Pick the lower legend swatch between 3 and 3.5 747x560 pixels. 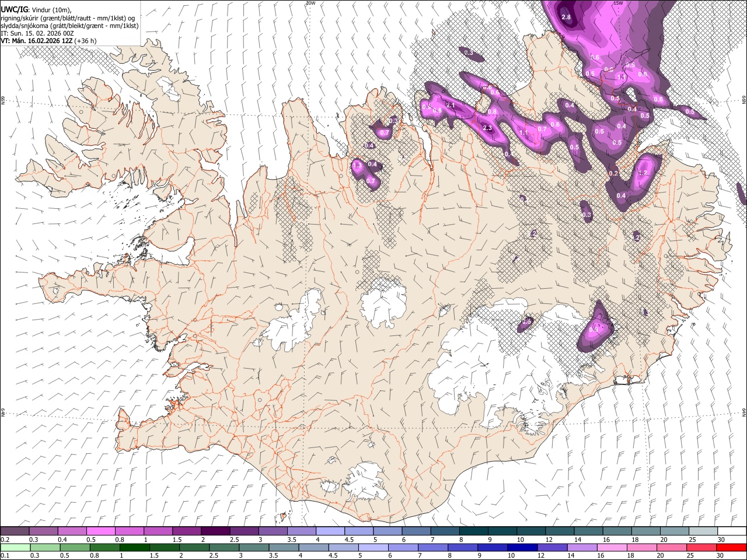pos(254,547)
